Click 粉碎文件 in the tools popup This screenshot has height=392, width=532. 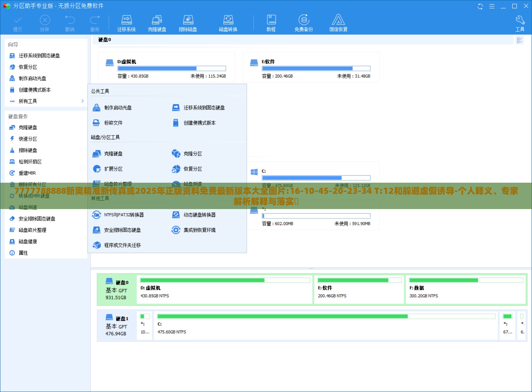pos(107,123)
